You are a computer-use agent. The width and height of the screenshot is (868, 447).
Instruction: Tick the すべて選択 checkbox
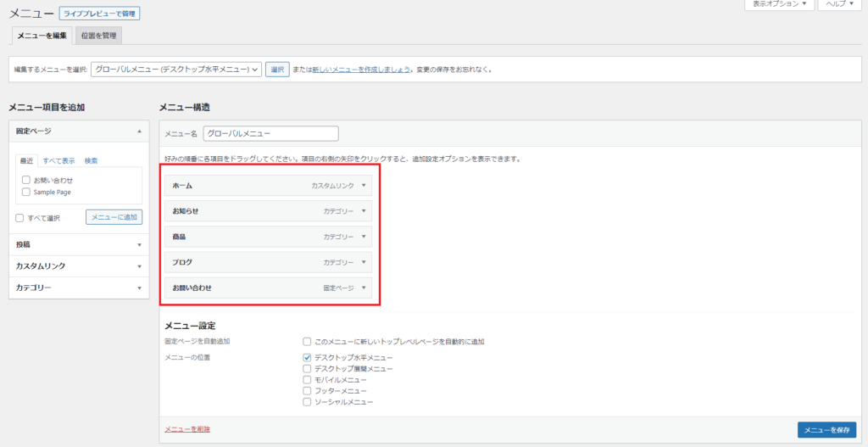point(19,218)
